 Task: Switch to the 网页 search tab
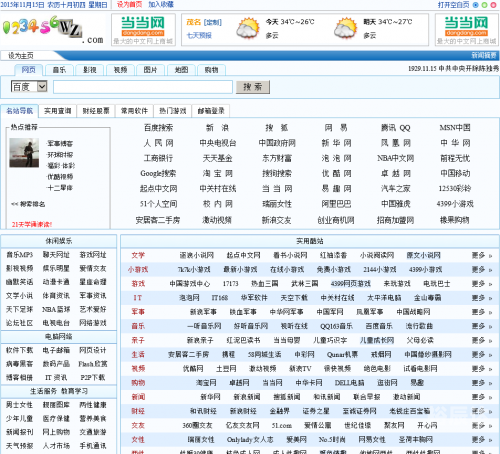tap(29, 70)
